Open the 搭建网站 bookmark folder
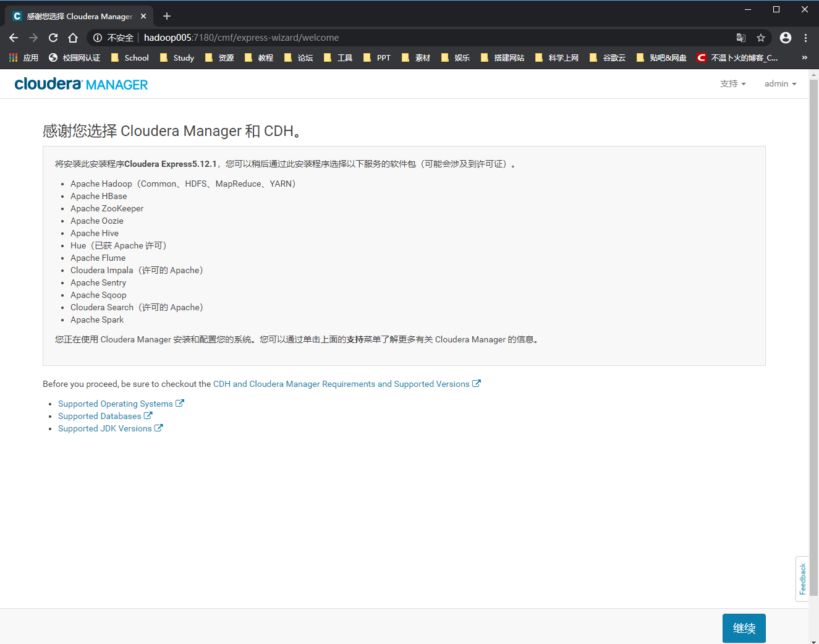Image resolution: width=819 pixels, height=644 pixels. 503,57
